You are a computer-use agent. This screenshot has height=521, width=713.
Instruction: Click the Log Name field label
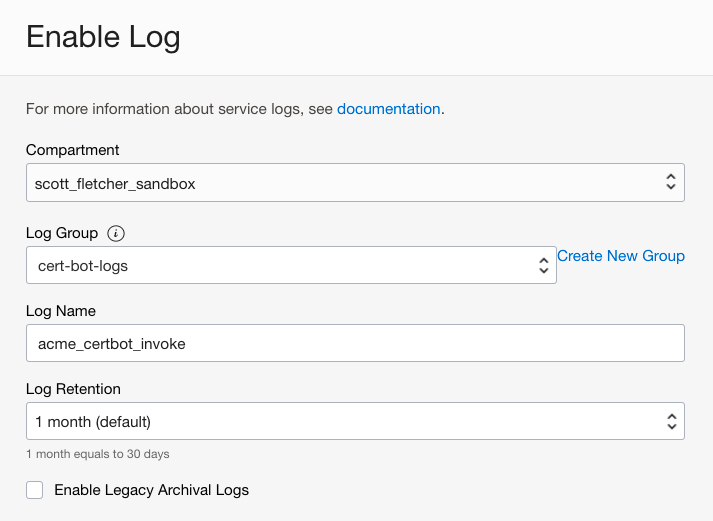point(60,311)
